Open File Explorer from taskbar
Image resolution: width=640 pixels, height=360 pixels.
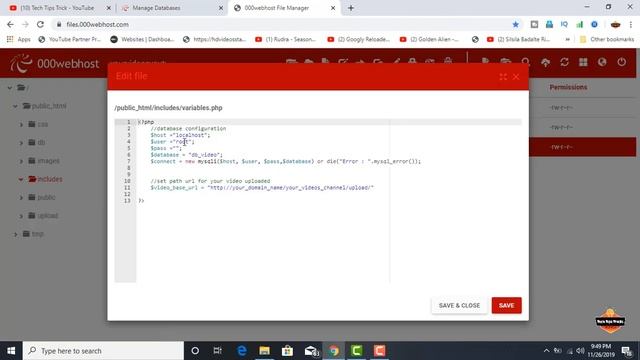(x=264, y=351)
